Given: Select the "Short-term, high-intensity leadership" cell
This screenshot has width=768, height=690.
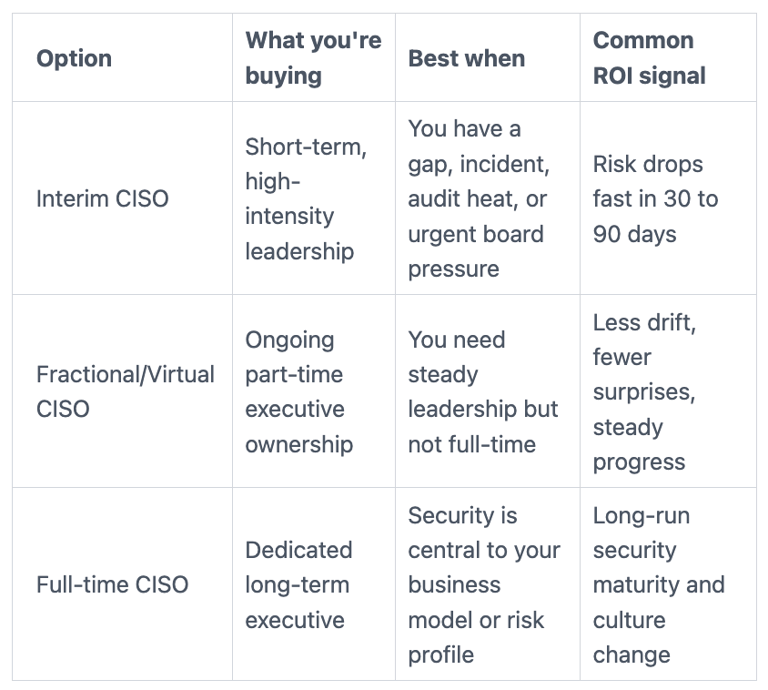Looking at the screenshot, I should (x=306, y=198).
